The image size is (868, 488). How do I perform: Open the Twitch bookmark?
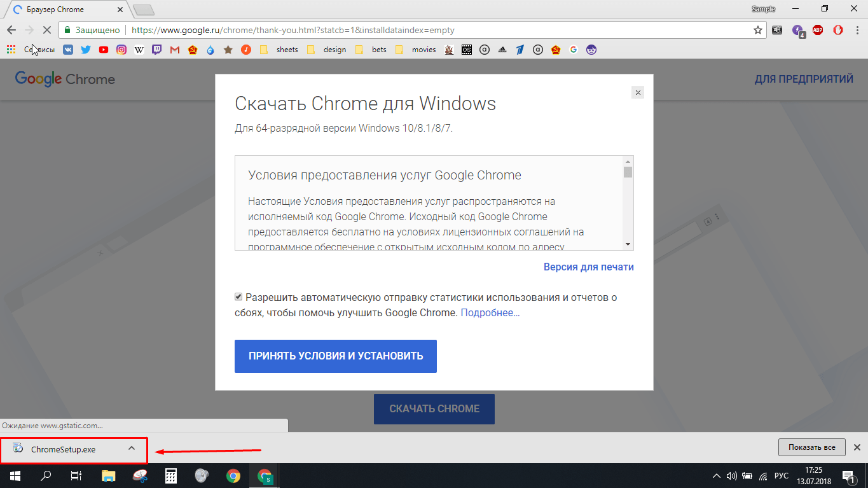click(157, 50)
